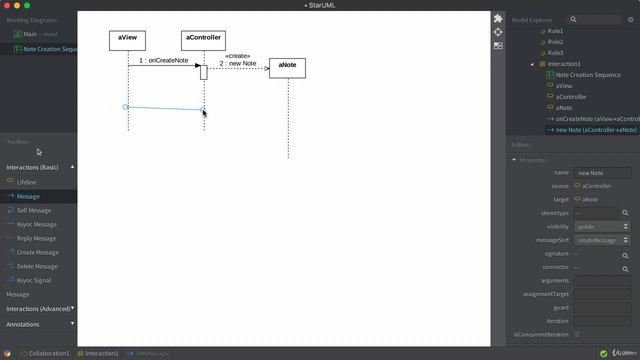Select aNote lifeline in Model Explorer
The height and width of the screenshot is (360, 640).
click(563, 108)
